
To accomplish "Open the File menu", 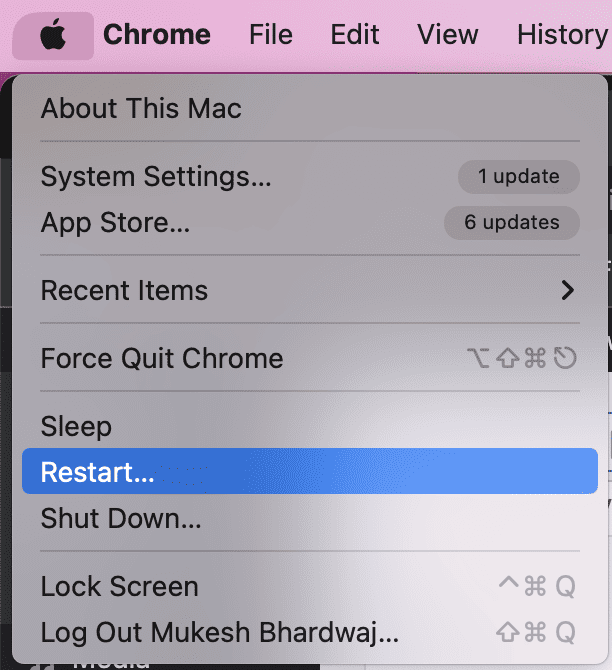I will pyautogui.click(x=270, y=35).
